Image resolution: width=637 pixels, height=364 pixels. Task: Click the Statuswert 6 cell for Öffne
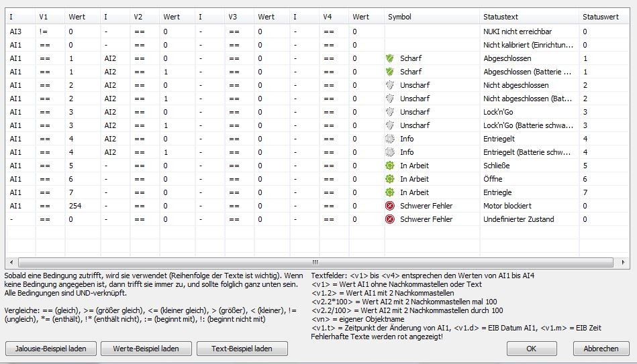585,179
